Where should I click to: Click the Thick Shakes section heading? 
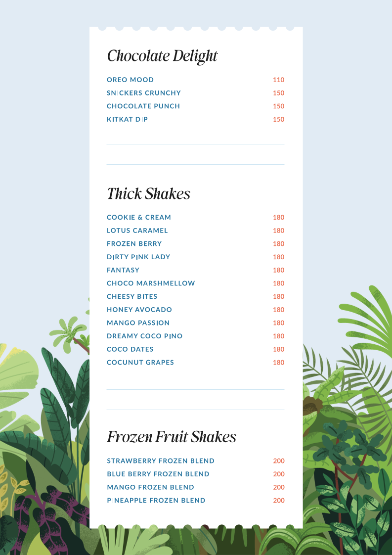pyautogui.click(x=148, y=193)
